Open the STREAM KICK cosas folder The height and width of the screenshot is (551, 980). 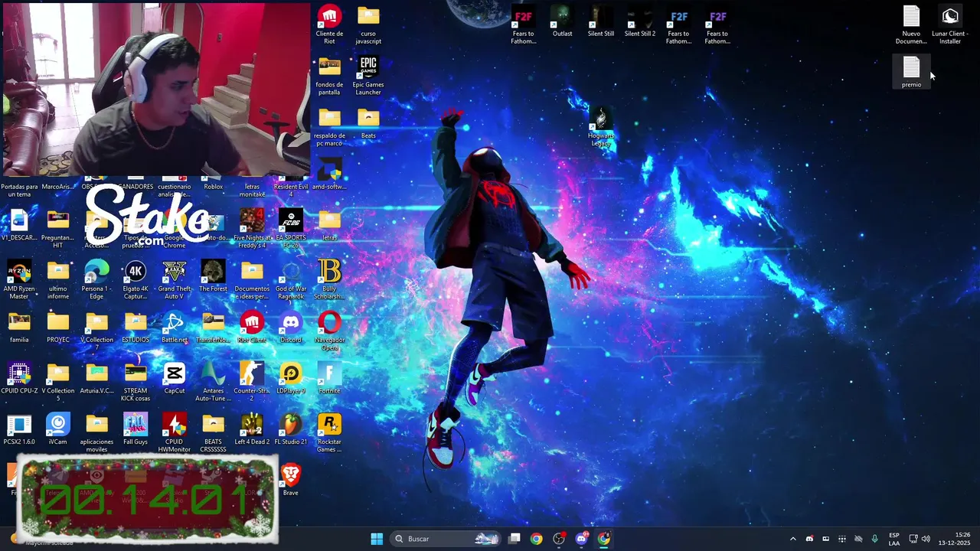tap(136, 383)
